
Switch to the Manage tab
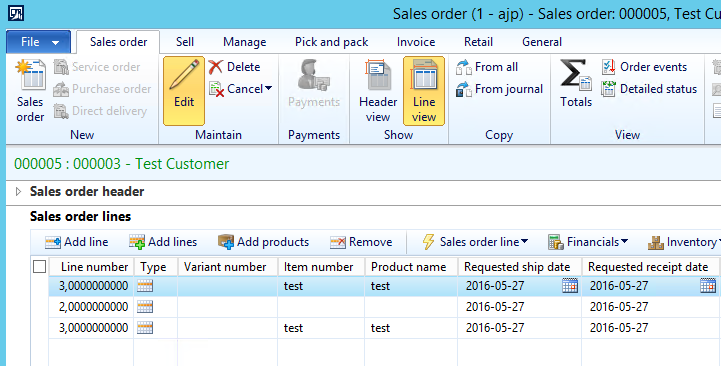pyautogui.click(x=245, y=42)
